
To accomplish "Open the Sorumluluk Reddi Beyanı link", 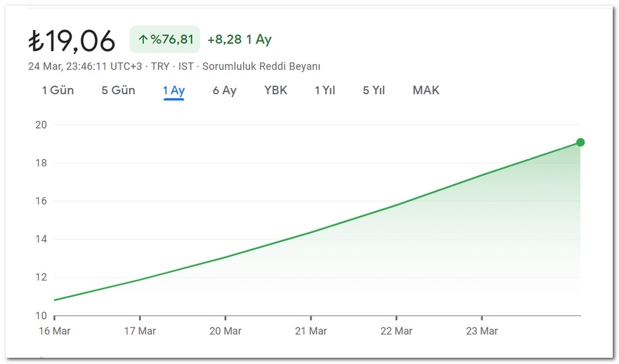I will pyautogui.click(x=261, y=66).
